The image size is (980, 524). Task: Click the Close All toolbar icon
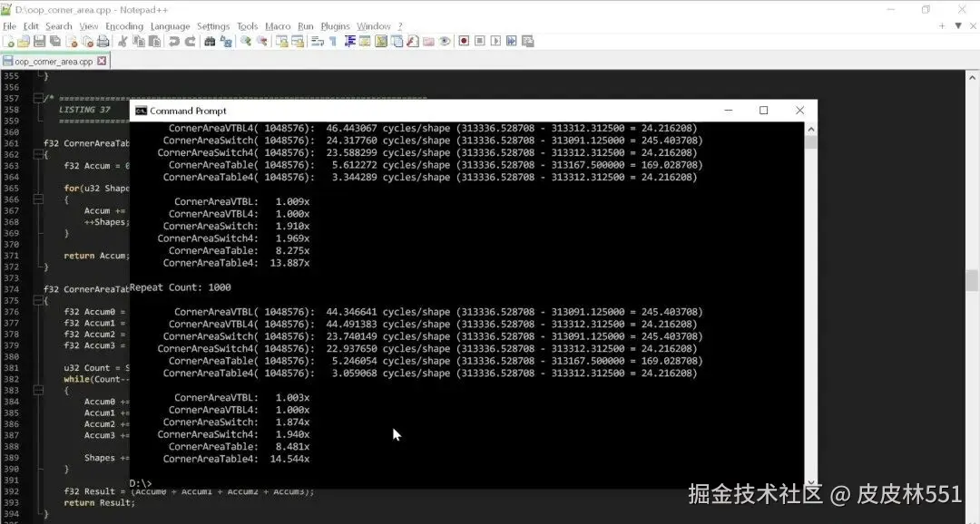[x=87, y=41]
